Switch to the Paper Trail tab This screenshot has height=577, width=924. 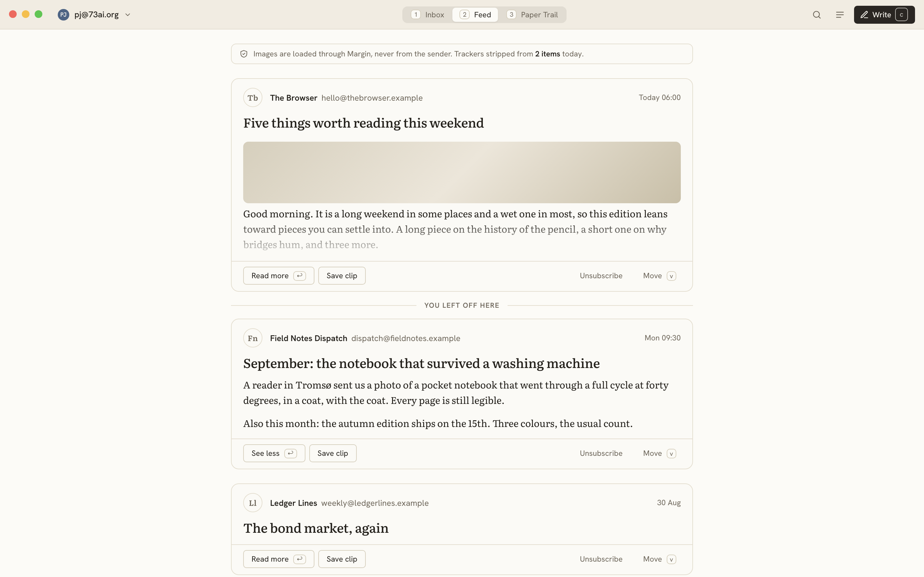point(532,15)
